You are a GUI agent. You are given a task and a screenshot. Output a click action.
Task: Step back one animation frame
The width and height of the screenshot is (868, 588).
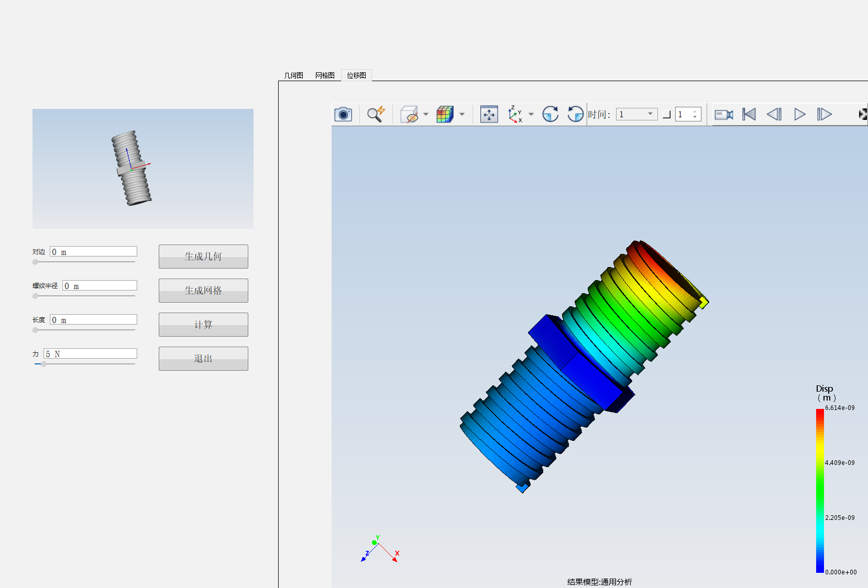[x=774, y=114]
